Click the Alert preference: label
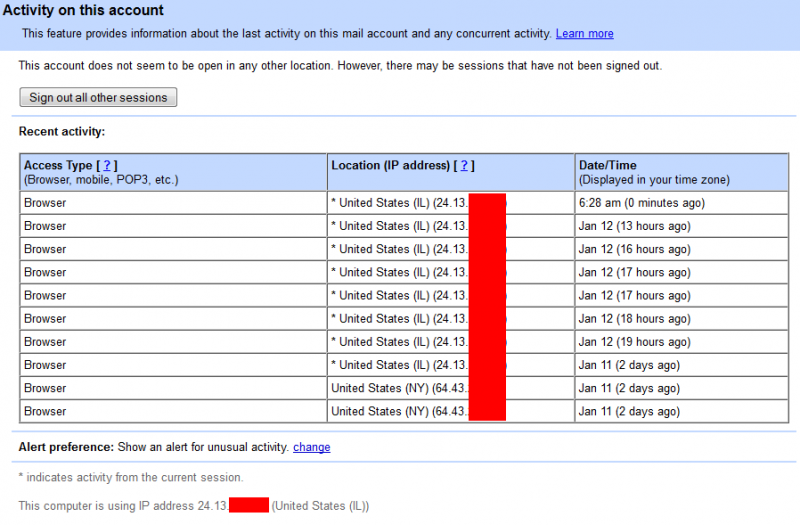The width and height of the screenshot is (800, 525). tap(66, 447)
